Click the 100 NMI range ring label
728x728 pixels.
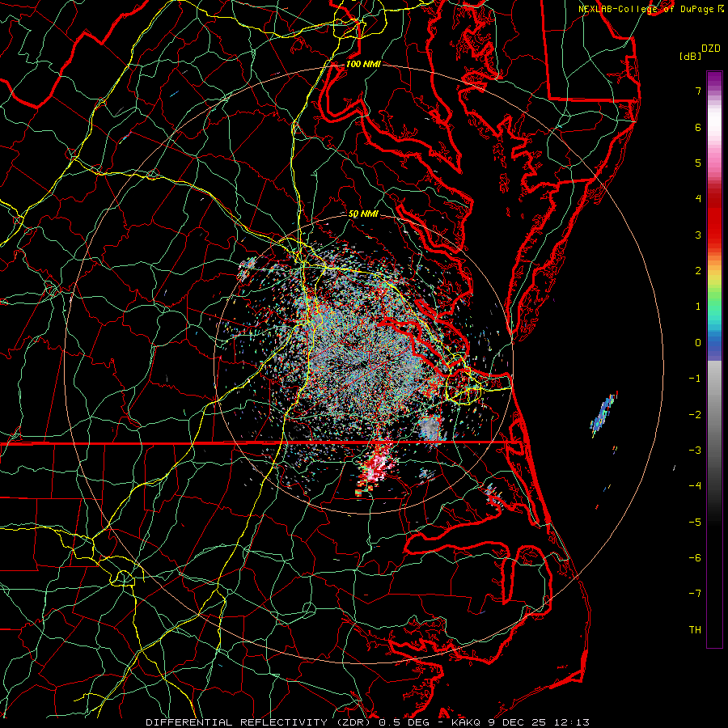(363, 64)
